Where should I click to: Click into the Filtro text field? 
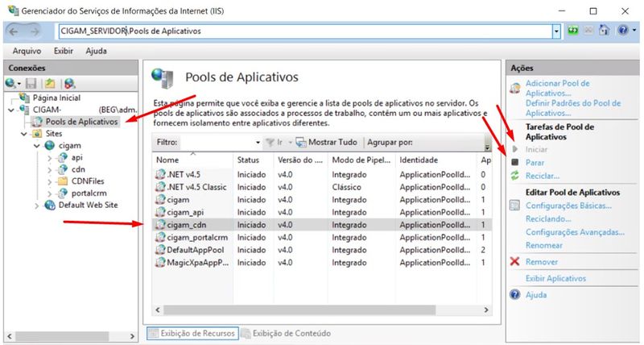pos(217,143)
